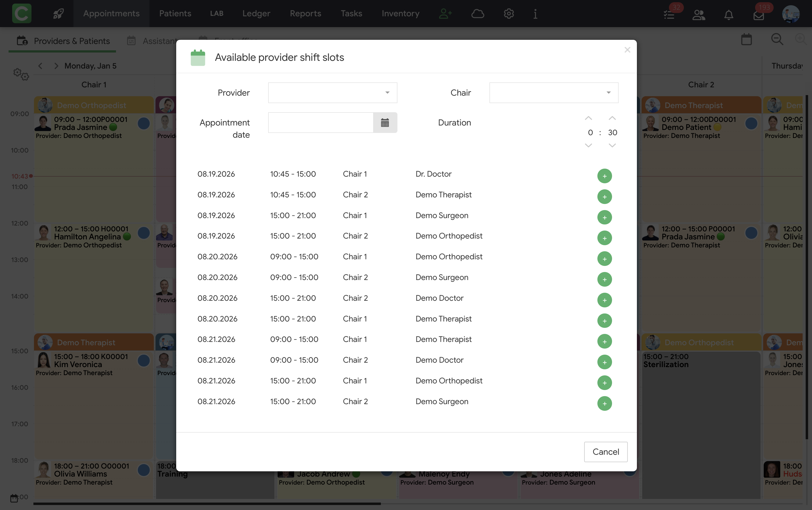Click the duration minutes value field

tap(613, 133)
